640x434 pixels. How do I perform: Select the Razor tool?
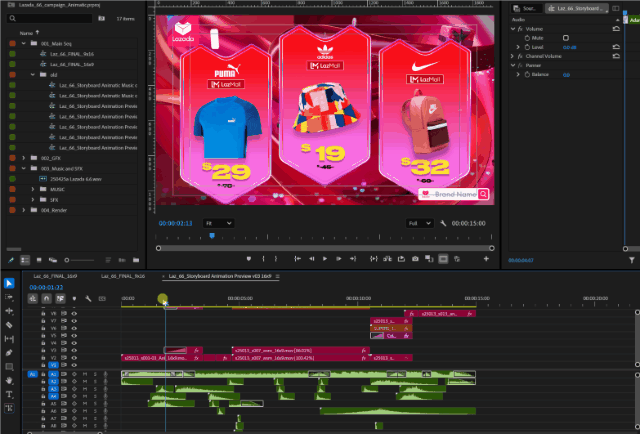pyautogui.click(x=9, y=325)
